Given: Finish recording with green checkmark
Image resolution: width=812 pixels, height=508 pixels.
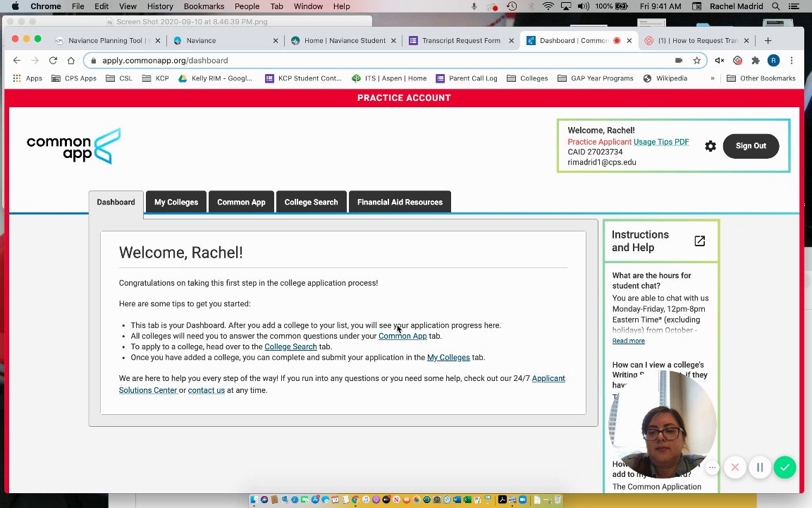Looking at the screenshot, I should pos(785,468).
